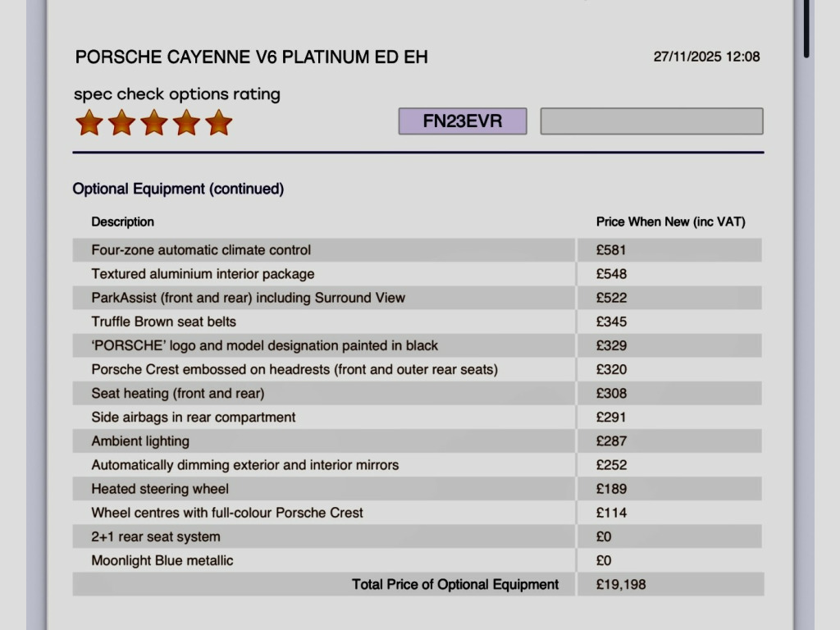Click the Moonlight Blue metallic entry

162,561
